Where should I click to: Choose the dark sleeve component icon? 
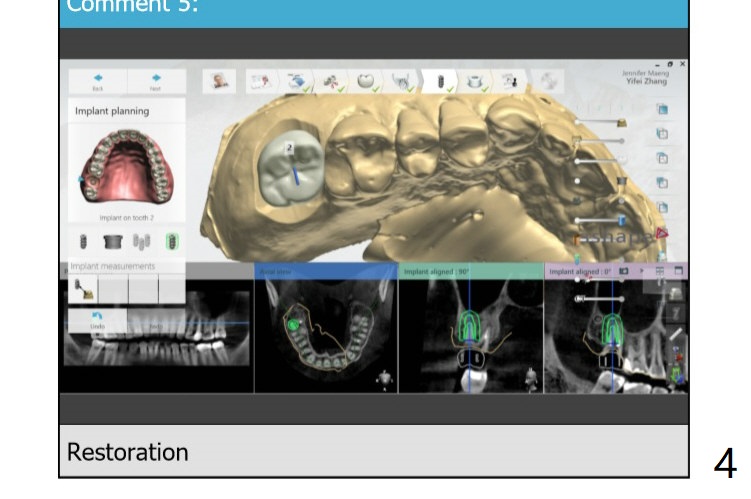pos(113,242)
